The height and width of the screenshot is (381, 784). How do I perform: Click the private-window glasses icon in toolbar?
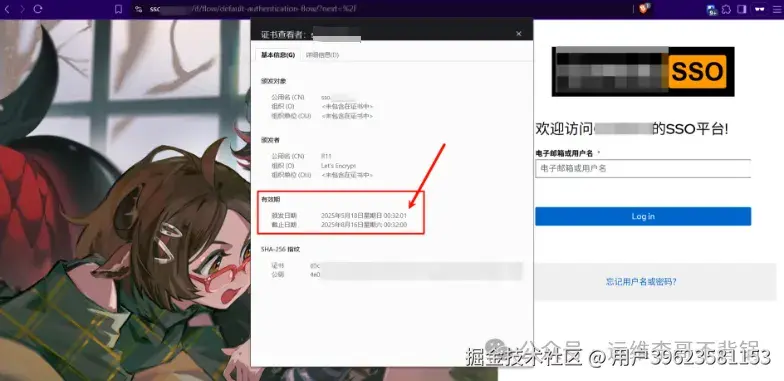click(760, 9)
